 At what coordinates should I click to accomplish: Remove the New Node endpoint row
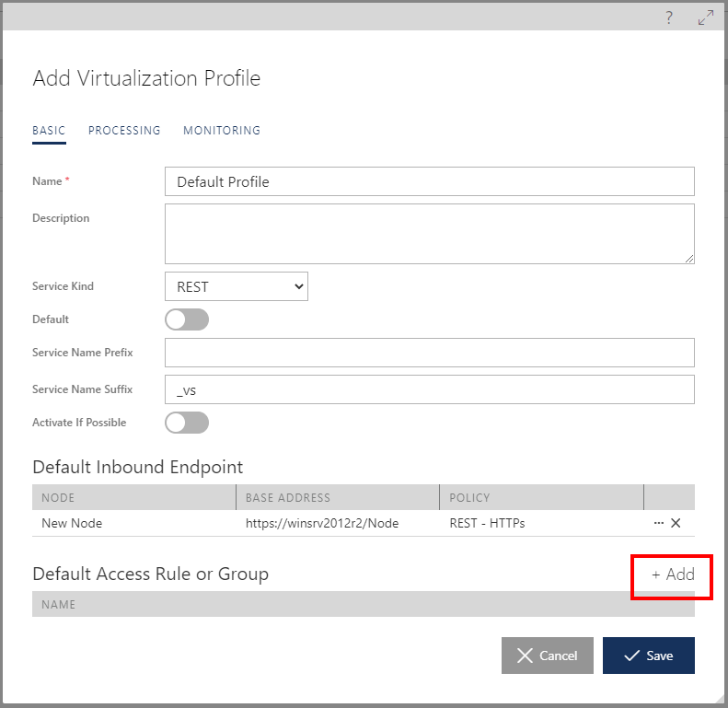676,523
